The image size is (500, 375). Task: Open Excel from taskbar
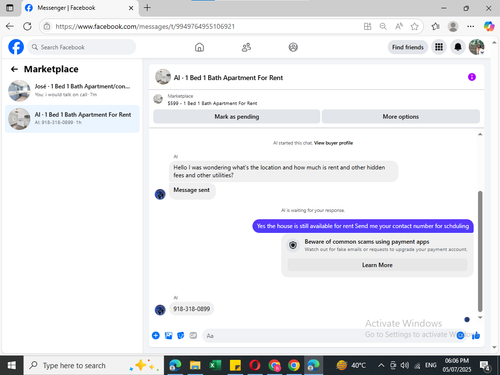215,365
